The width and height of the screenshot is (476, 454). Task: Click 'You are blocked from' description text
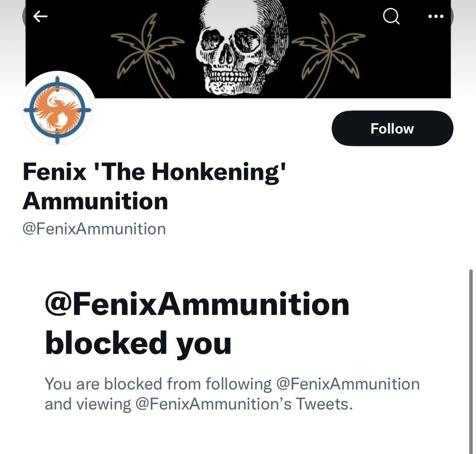click(x=123, y=384)
